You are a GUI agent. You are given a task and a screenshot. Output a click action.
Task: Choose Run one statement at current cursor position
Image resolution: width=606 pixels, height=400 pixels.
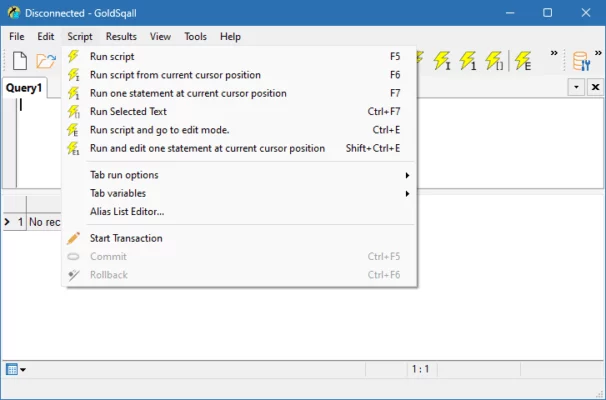240,93
